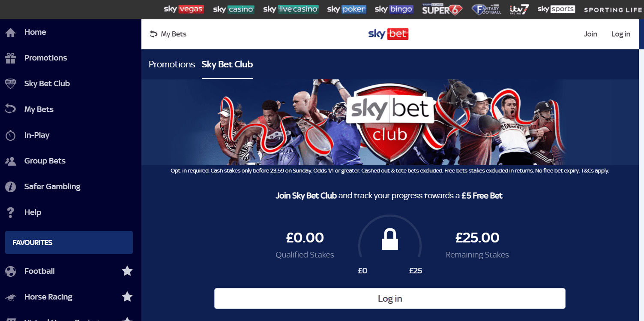Open the Help question mark icon
Image resolution: width=644 pixels, height=321 pixels.
point(11,212)
